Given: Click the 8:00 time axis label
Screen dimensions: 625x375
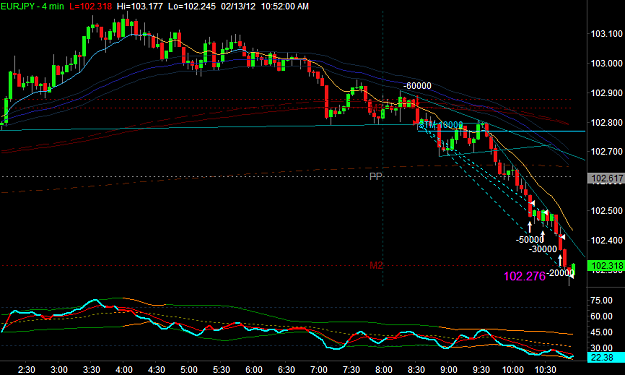Looking at the screenshot, I should (x=383, y=370).
